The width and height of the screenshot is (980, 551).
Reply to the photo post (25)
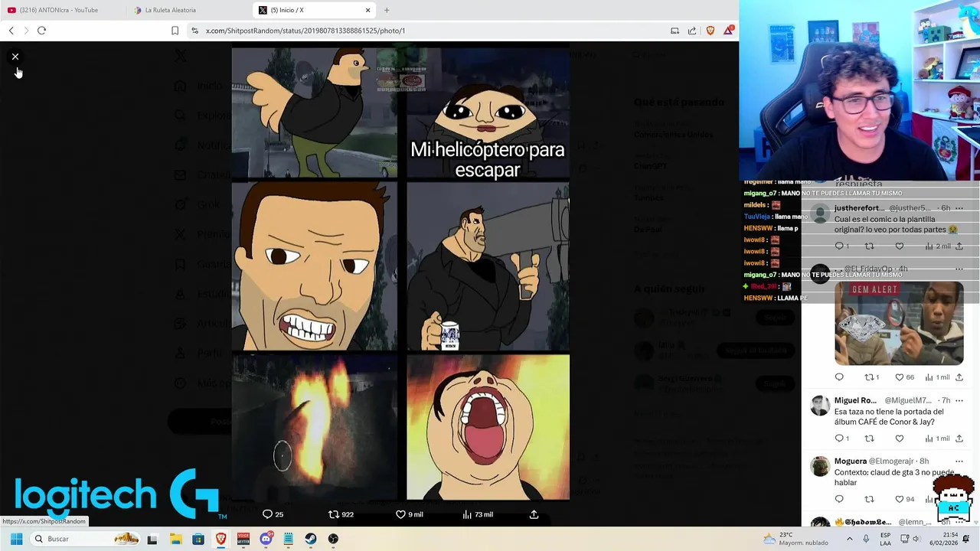click(273, 514)
